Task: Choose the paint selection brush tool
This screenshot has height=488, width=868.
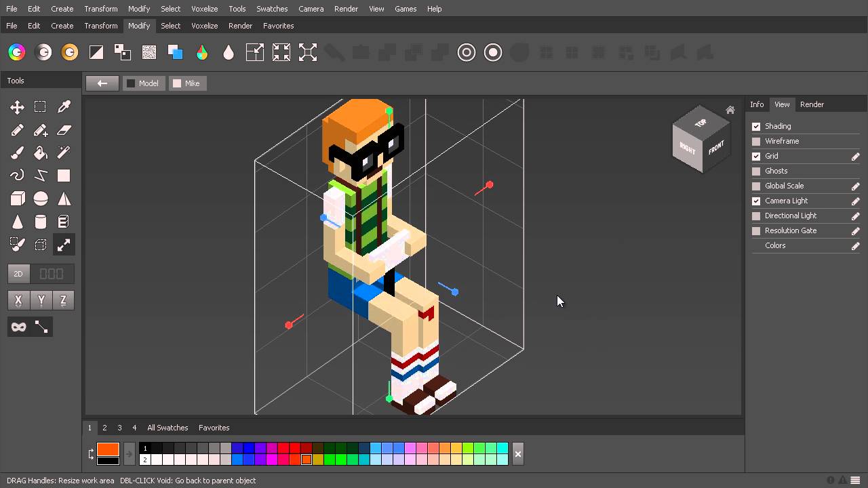Action: pos(18,245)
